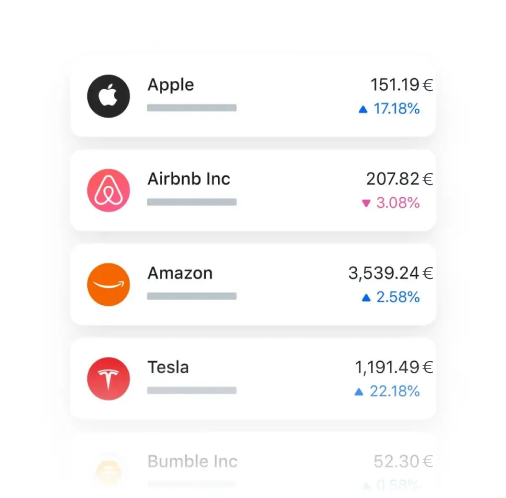This screenshot has width=506, height=498.
Task: Tap the faded Bumble logo icon
Action: point(108,473)
